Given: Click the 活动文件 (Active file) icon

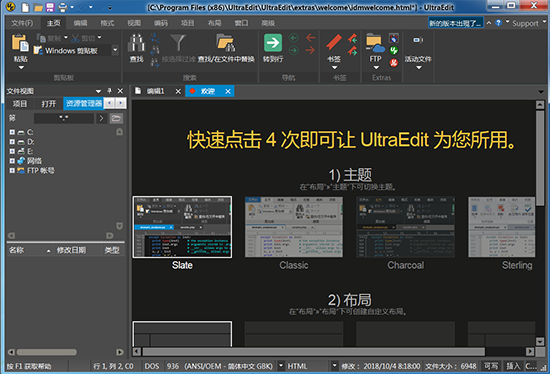Looking at the screenshot, I should pos(418,40).
